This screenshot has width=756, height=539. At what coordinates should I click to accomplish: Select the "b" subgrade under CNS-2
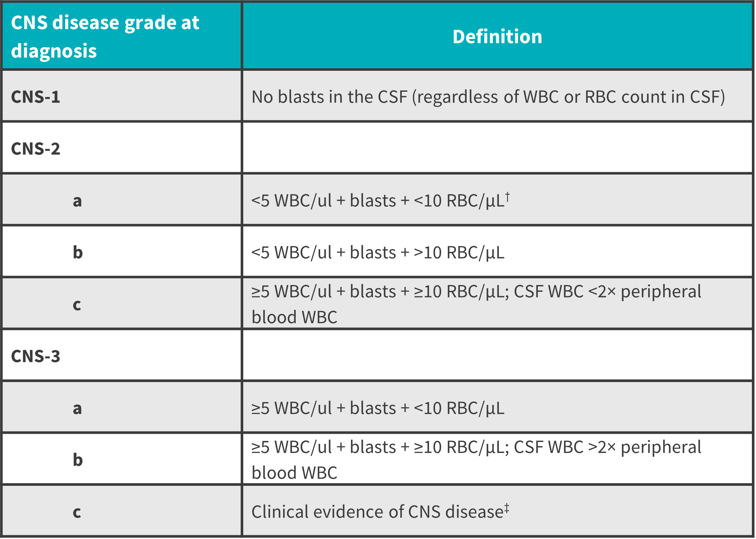click(x=78, y=252)
